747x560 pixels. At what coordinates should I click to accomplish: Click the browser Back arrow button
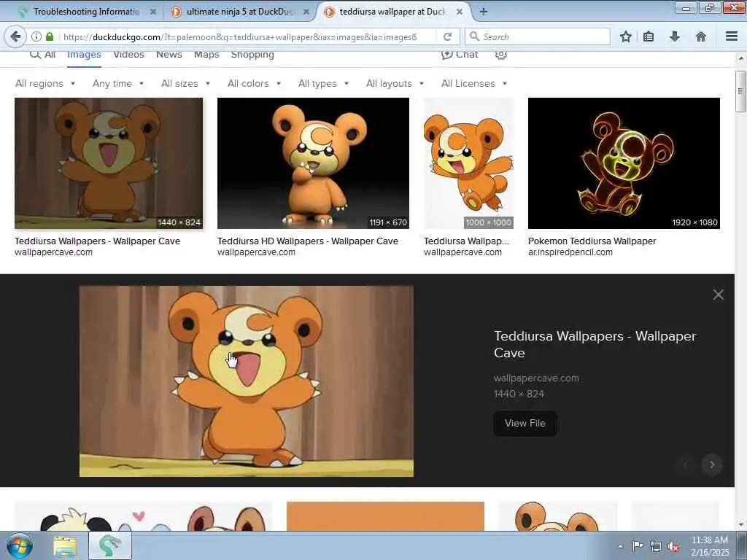coord(15,36)
